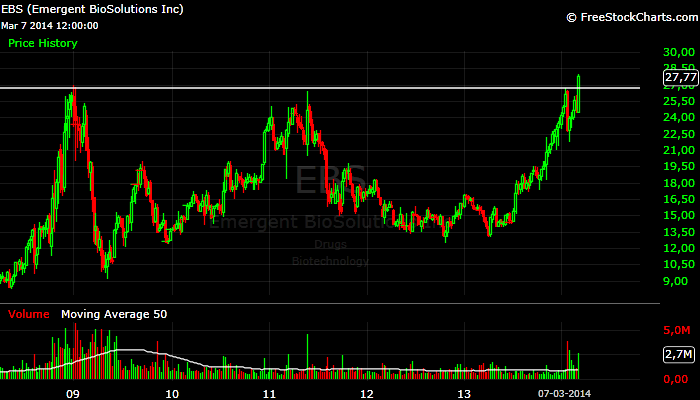Click the 09 year label on time axis
The height and width of the screenshot is (400, 700).
click(73, 393)
